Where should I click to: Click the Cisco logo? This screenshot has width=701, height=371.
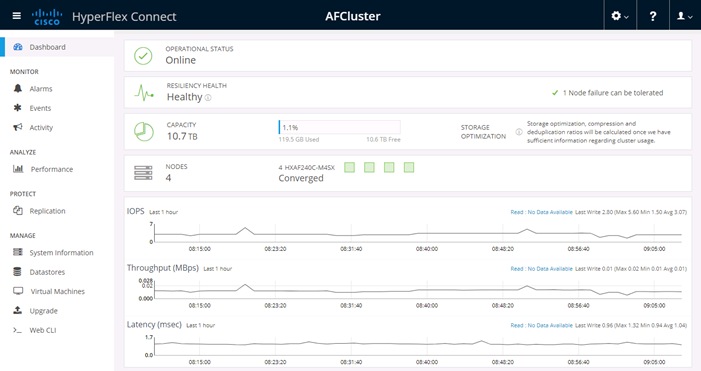[47, 17]
